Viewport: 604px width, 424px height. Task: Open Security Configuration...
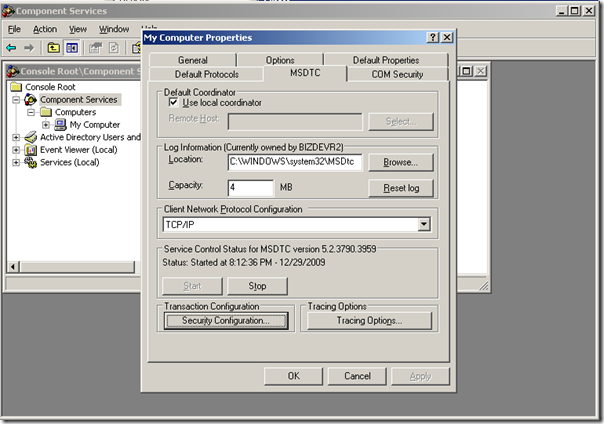point(226,320)
